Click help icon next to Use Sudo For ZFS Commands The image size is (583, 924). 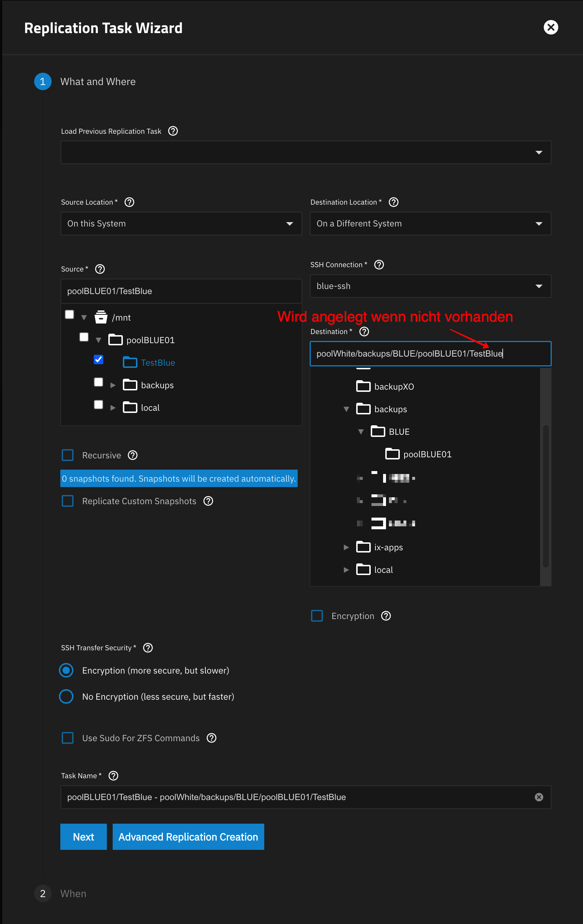[x=212, y=738]
